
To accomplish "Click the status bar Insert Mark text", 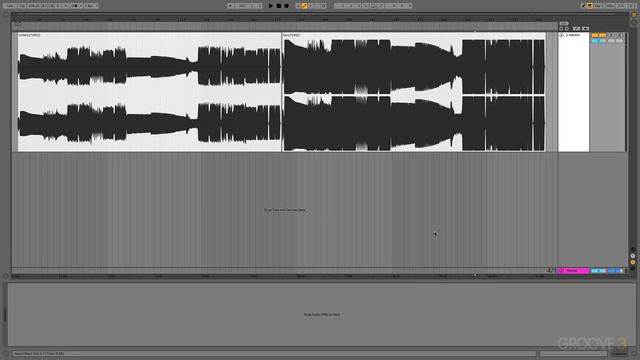I will pyautogui.click(x=38, y=353).
